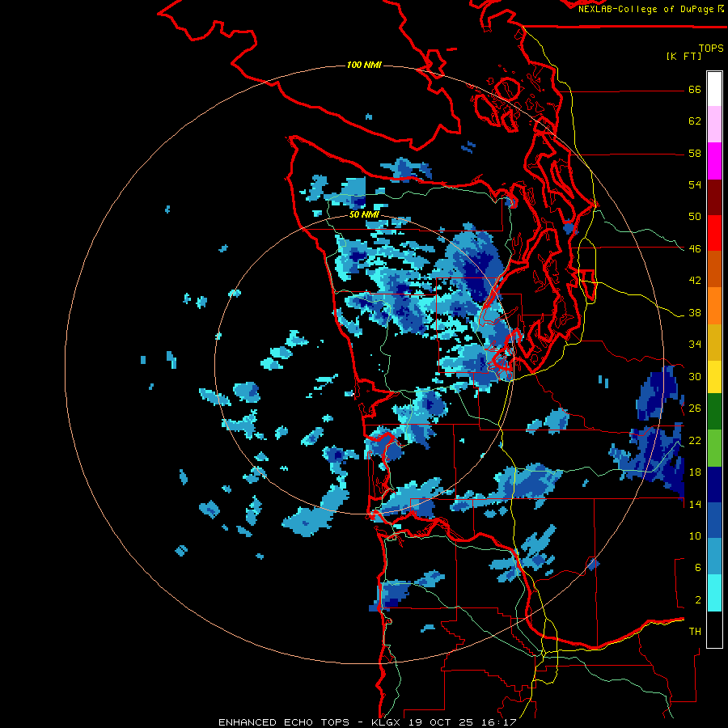
Task: Click the white 66 kft legend swatch
Action: [714, 89]
